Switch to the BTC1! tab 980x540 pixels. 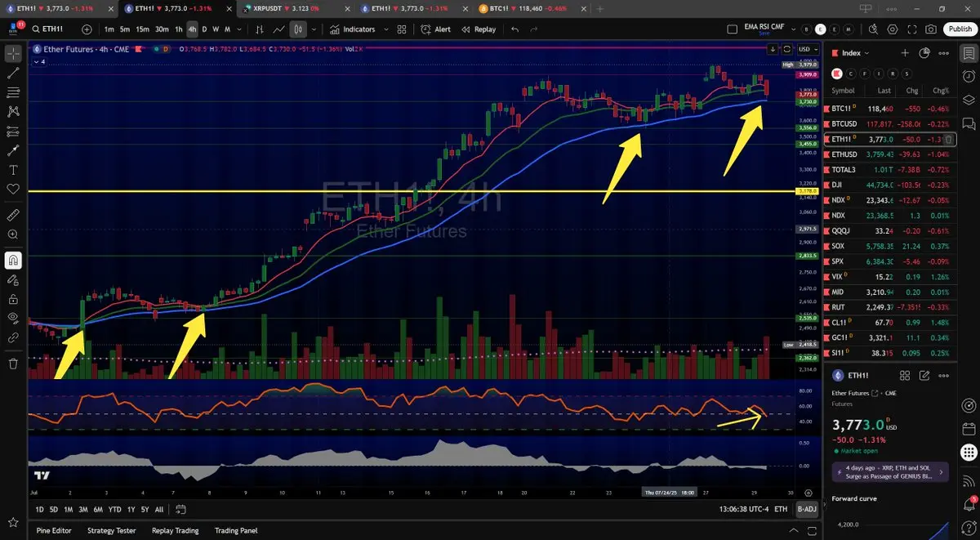[534, 7]
